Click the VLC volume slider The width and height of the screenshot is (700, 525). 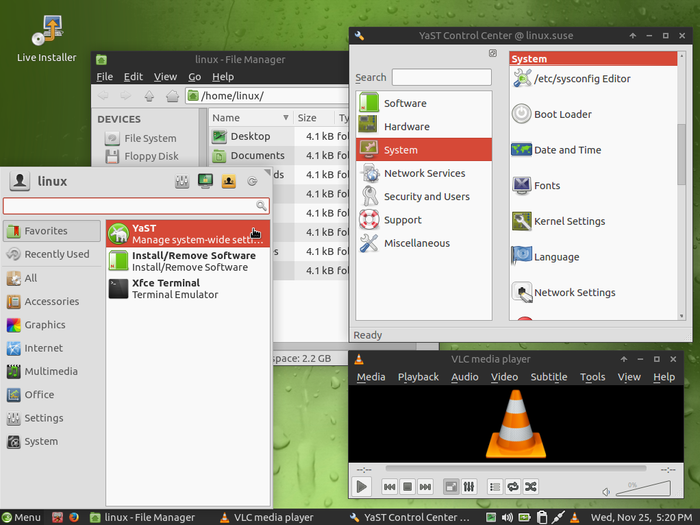[x=644, y=489]
